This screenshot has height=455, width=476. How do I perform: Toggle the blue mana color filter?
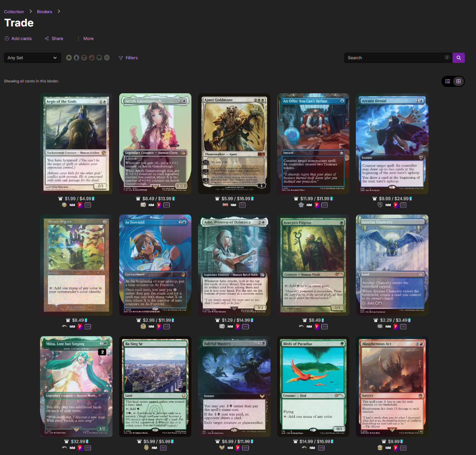click(x=76, y=58)
